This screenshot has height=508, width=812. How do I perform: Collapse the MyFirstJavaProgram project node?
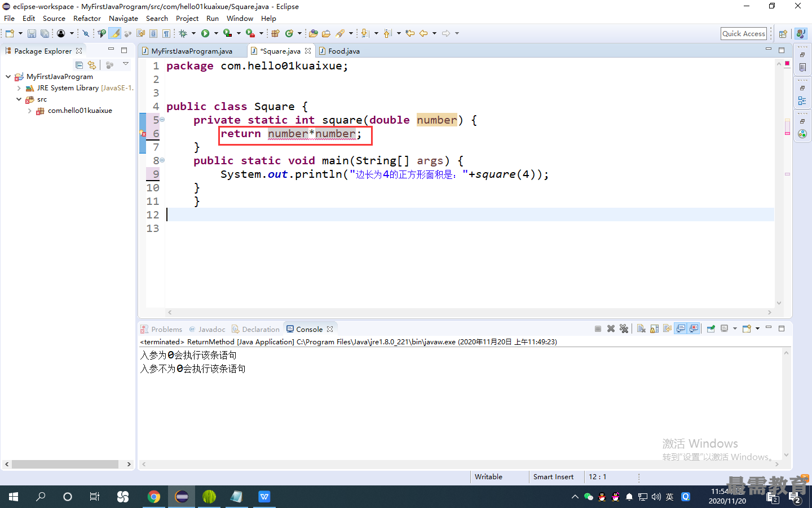(8, 76)
